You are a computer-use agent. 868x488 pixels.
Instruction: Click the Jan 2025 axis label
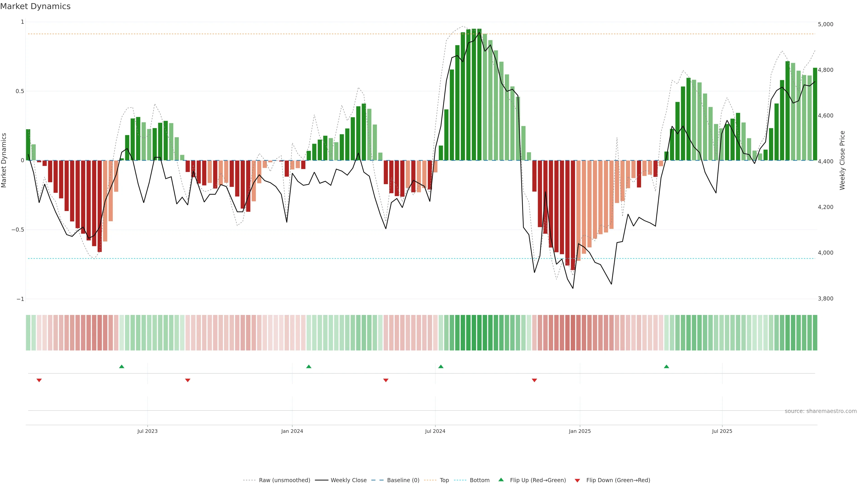click(x=580, y=431)
